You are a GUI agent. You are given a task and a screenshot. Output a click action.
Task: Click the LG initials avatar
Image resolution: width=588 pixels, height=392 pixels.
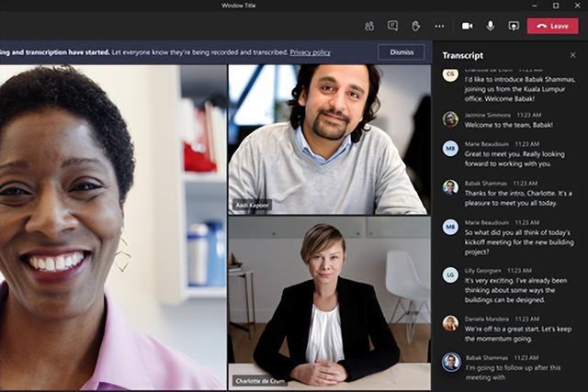point(450,275)
